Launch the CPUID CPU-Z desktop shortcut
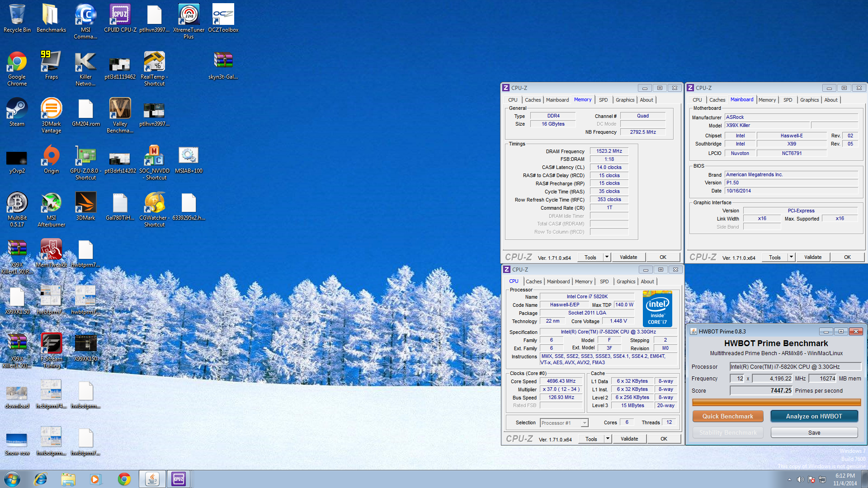This screenshot has height=488, width=868. coord(120,18)
